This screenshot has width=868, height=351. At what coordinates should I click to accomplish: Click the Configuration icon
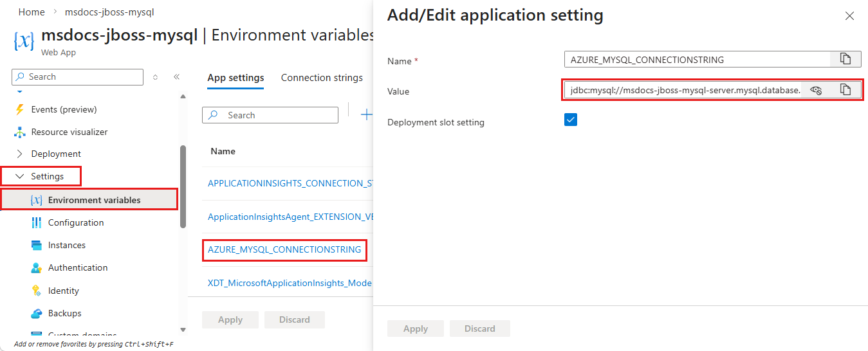click(36, 222)
